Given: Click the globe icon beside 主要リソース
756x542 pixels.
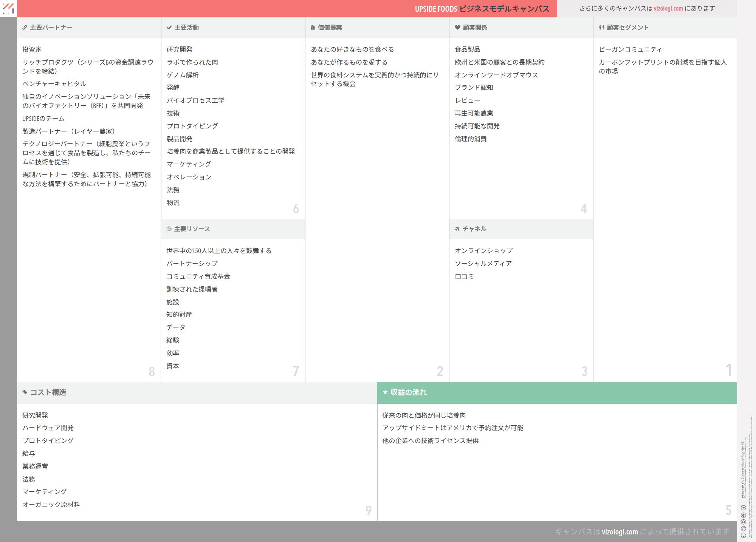Looking at the screenshot, I should point(169,229).
